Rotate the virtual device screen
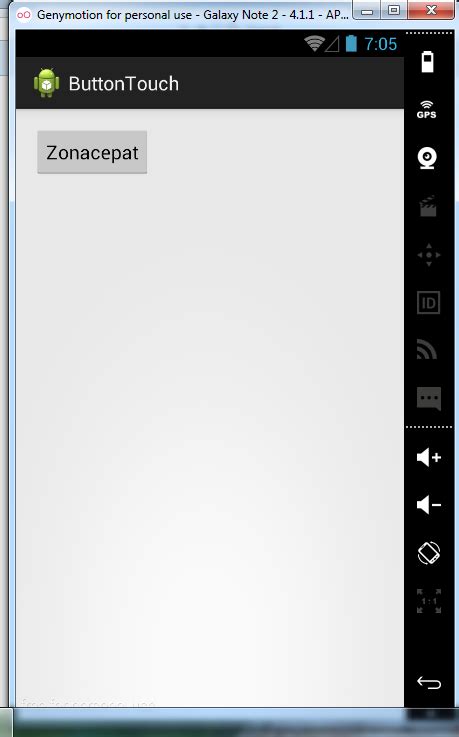The height and width of the screenshot is (737, 459). (428, 553)
